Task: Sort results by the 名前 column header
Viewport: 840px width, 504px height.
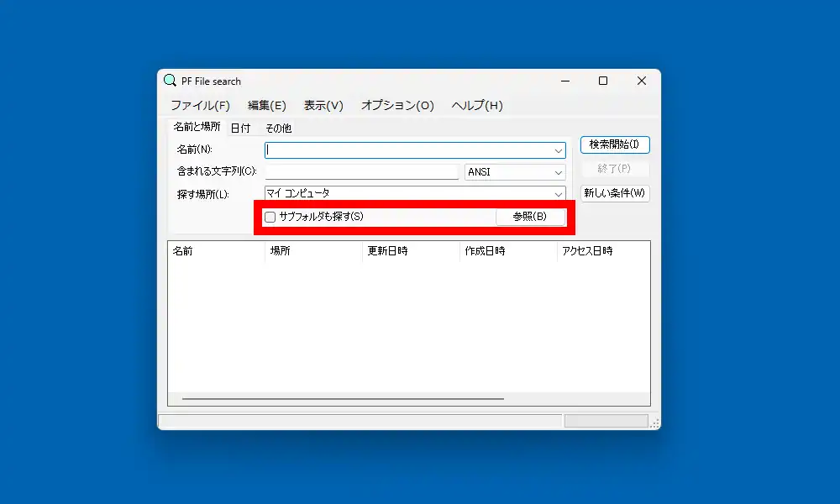Action: point(217,251)
